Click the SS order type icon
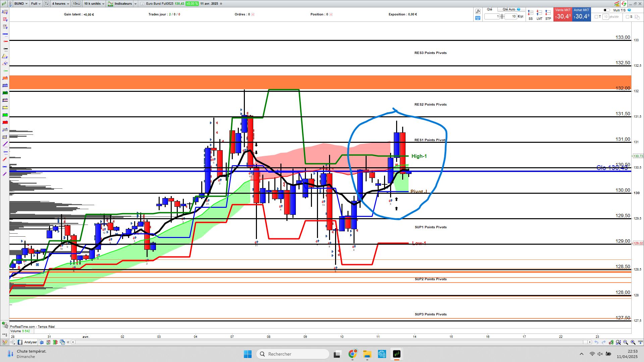 [530, 13]
